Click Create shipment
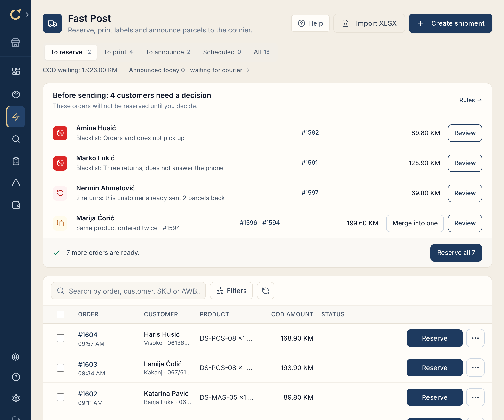This screenshot has width=504, height=420. [x=451, y=23]
